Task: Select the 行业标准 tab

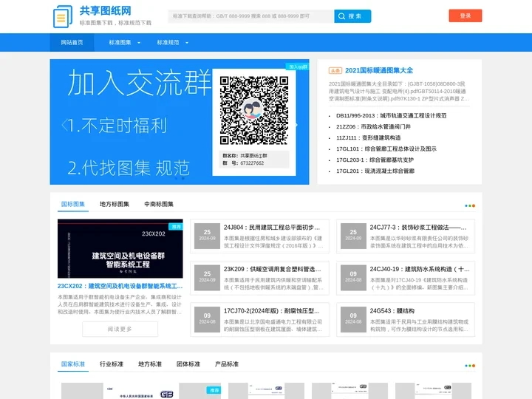Action: tap(112, 364)
